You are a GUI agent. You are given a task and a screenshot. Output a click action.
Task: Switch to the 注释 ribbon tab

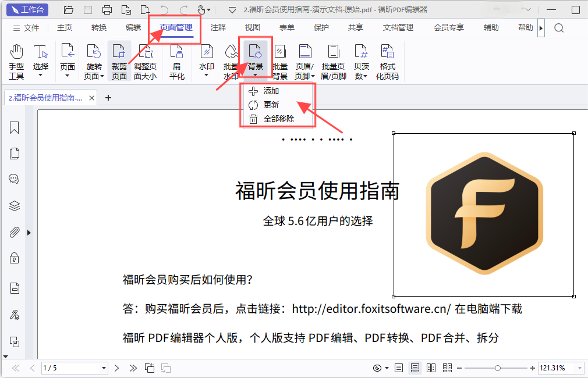[x=218, y=27]
